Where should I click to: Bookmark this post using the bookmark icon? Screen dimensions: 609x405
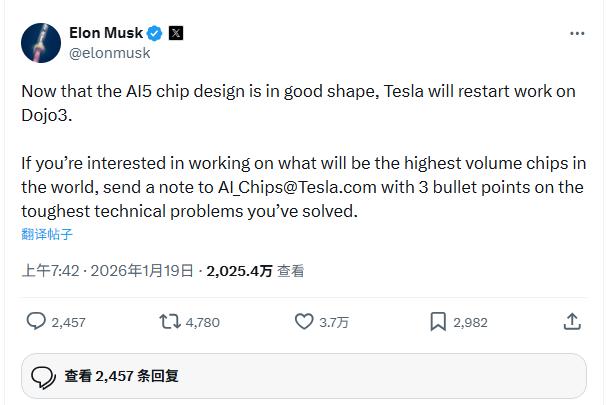(438, 321)
